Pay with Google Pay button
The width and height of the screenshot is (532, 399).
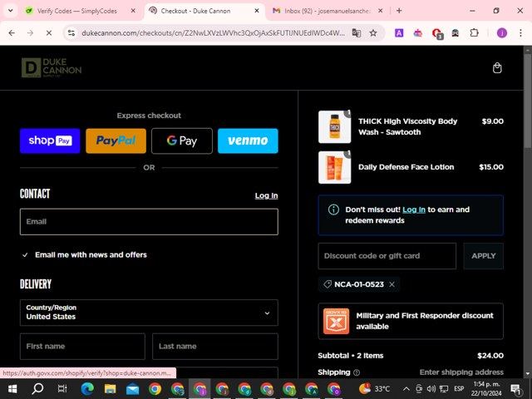click(x=182, y=140)
